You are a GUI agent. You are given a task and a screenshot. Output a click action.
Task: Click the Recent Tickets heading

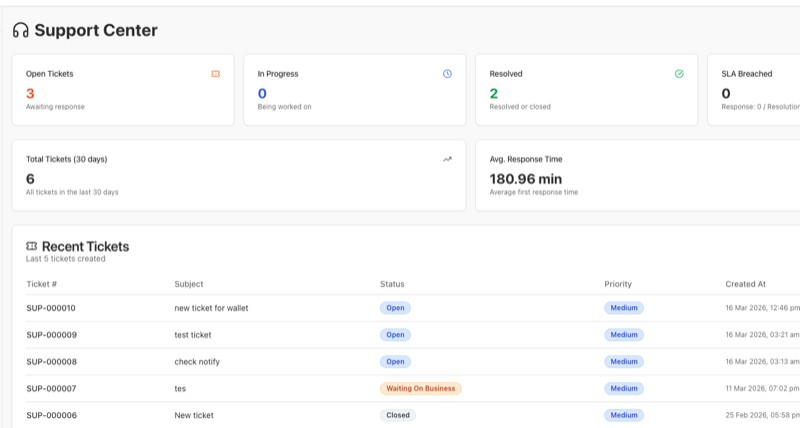(85, 246)
